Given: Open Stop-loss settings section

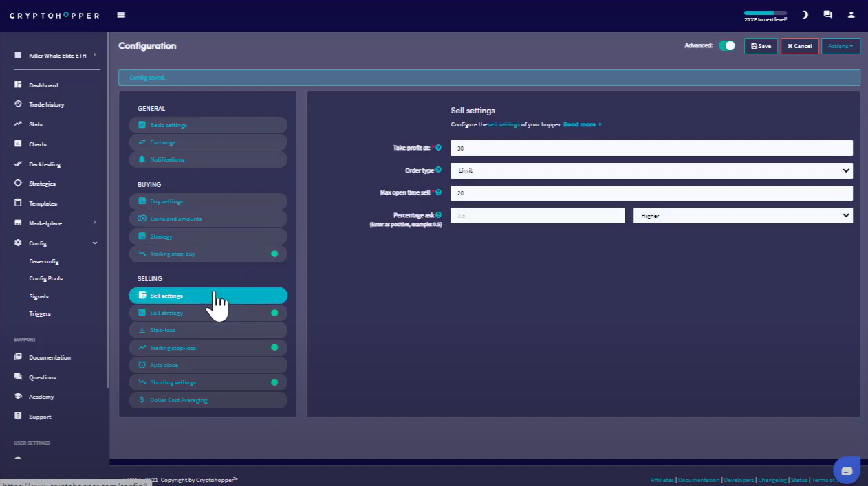Looking at the screenshot, I should click(x=207, y=330).
